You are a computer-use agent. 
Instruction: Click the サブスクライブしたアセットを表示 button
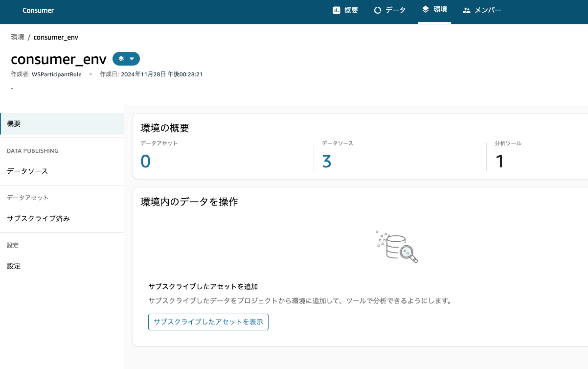point(208,322)
